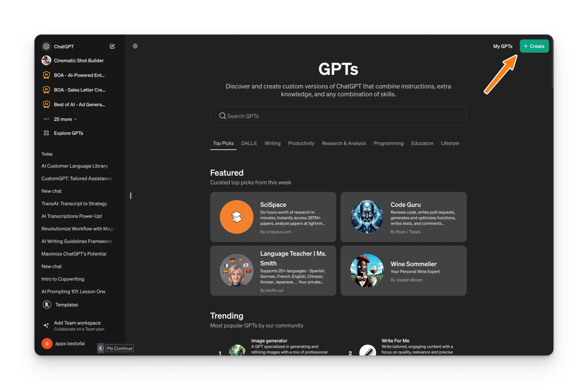This screenshot has width=588, height=390.
Task: Expand the 25 more GPTs list
Action: tap(65, 119)
